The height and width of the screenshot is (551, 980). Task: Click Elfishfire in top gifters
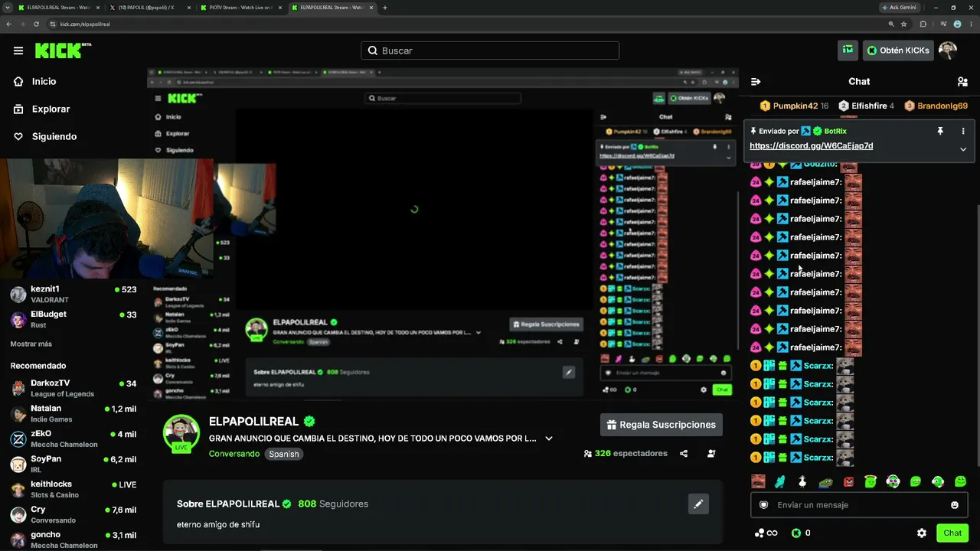tap(867, 106)
